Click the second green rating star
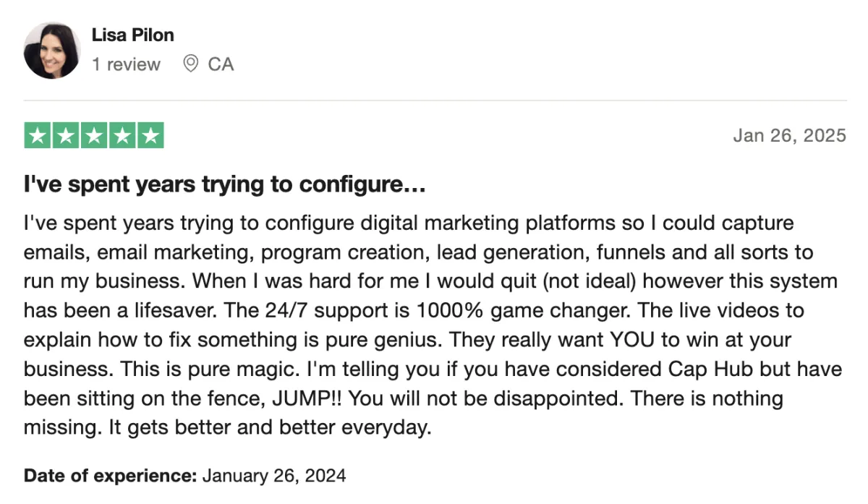The image size is (868, 504). (66, 136)
